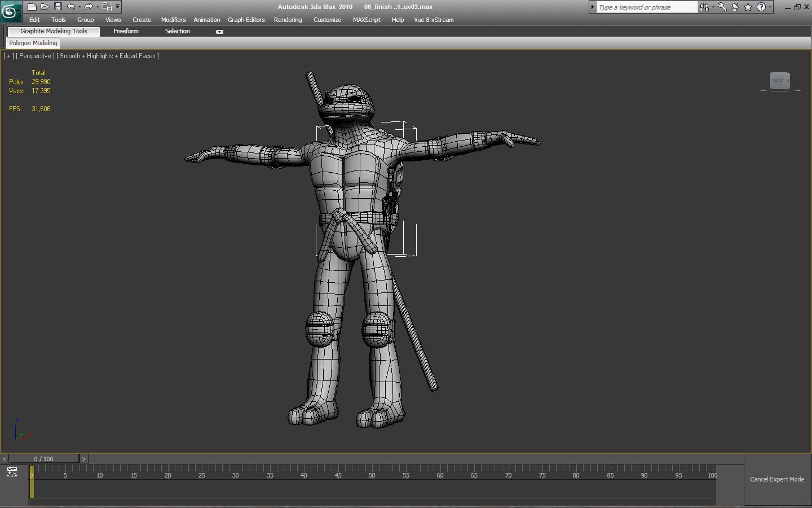Click the yellow frame 0 marker on trackbar

coord(32,482)
